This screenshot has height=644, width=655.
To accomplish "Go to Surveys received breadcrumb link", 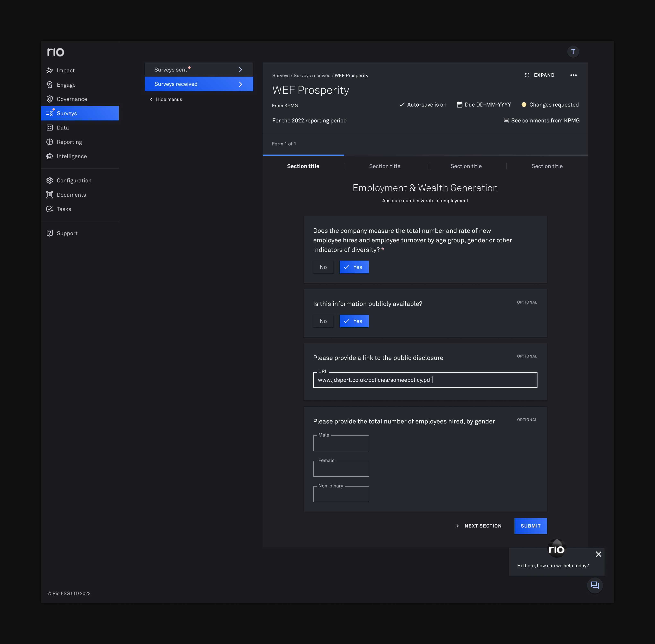I will coord(312,75).
